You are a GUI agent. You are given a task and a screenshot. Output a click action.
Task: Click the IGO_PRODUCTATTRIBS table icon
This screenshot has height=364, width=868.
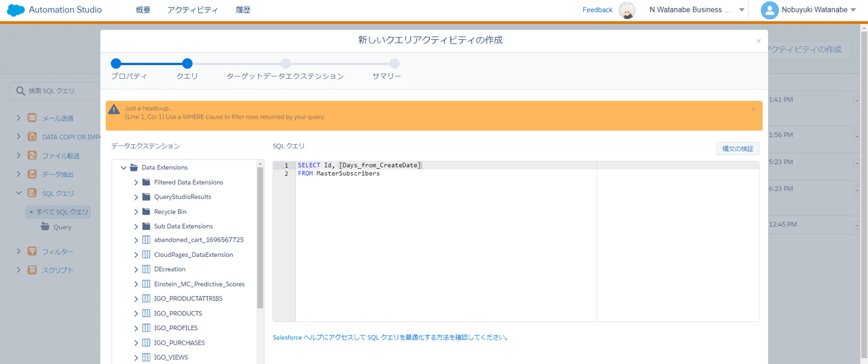coord(146,299)
